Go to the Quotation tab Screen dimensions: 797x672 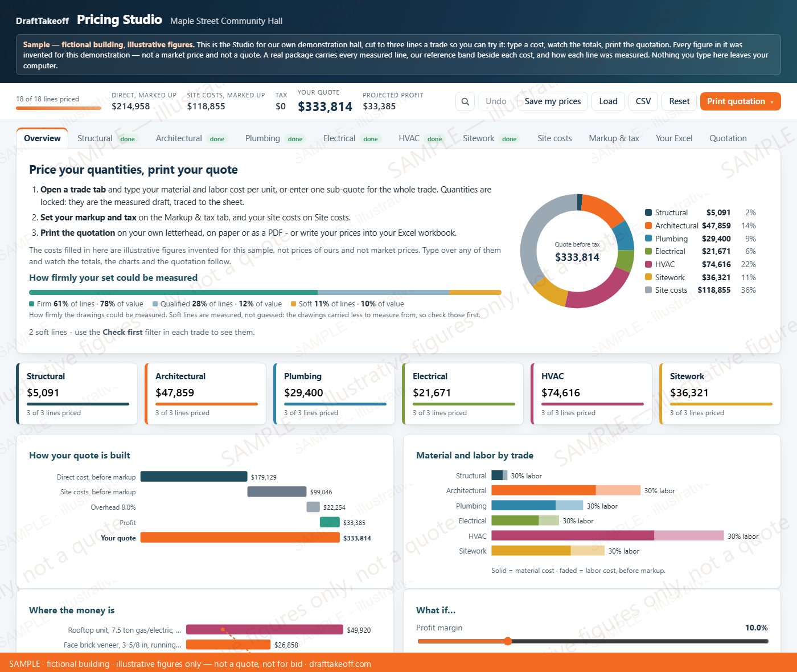(x=728, y=138)
